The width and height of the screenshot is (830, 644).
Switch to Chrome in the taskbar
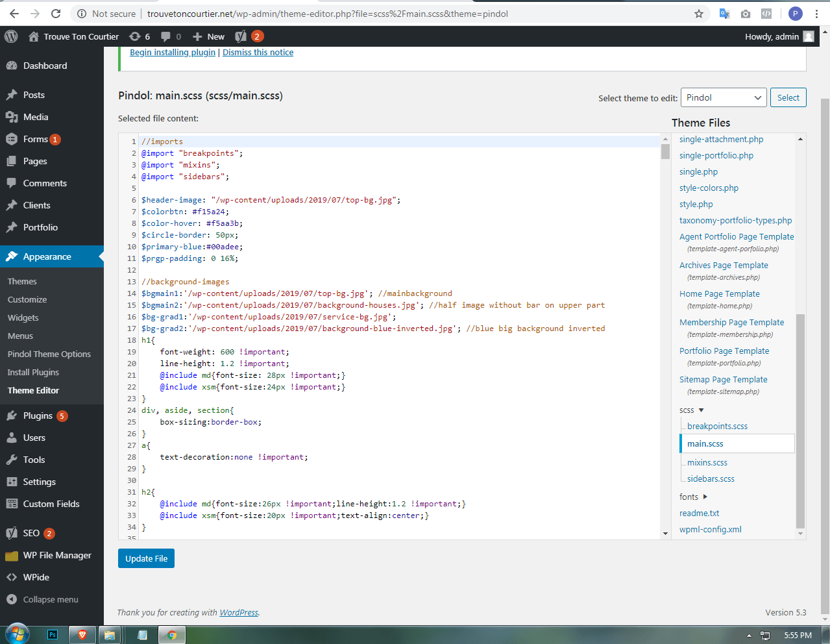tap(172, 635)
